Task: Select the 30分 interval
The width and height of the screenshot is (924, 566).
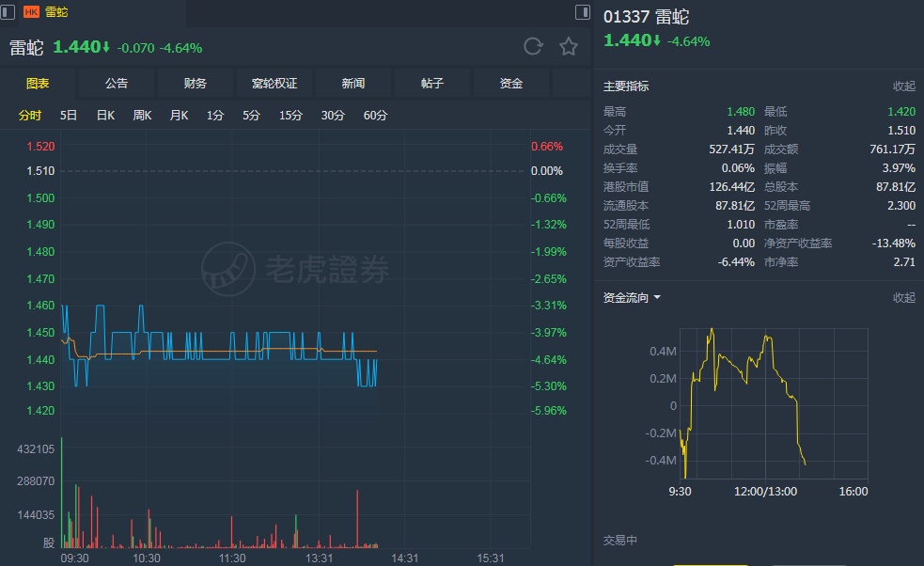Action: pyautogui.click(x=333, y=115)
